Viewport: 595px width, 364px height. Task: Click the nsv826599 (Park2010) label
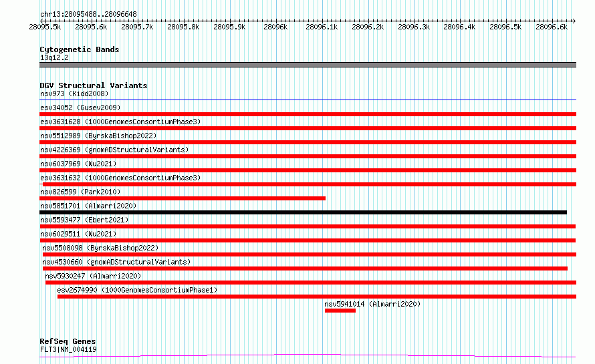(x=80, y=192)
